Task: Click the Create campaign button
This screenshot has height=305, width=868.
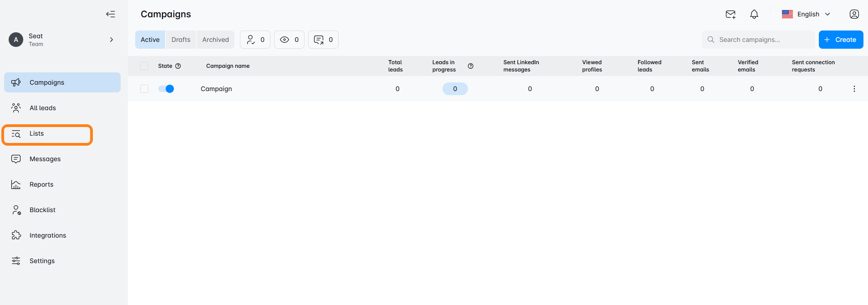Action: [840, 40]
